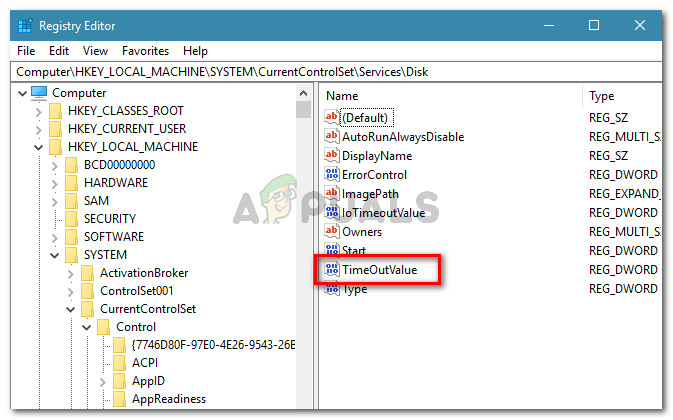Click the HKEY_LOCAL_MACHINE folder icon
The width and height of the screenshot is (673, 420).
click(56, 147)
